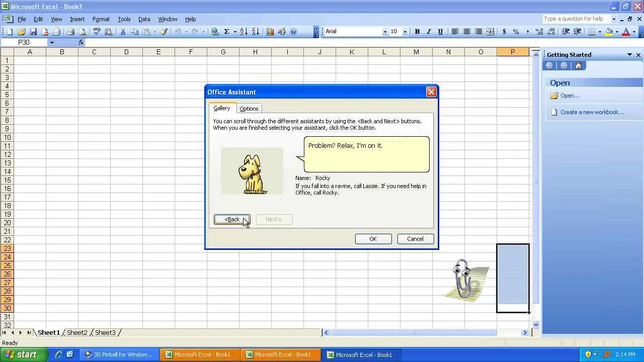Open the Fill Color dropdown arrow
The width and height of the screenshot is (644, 362).
tap(617, 32)
